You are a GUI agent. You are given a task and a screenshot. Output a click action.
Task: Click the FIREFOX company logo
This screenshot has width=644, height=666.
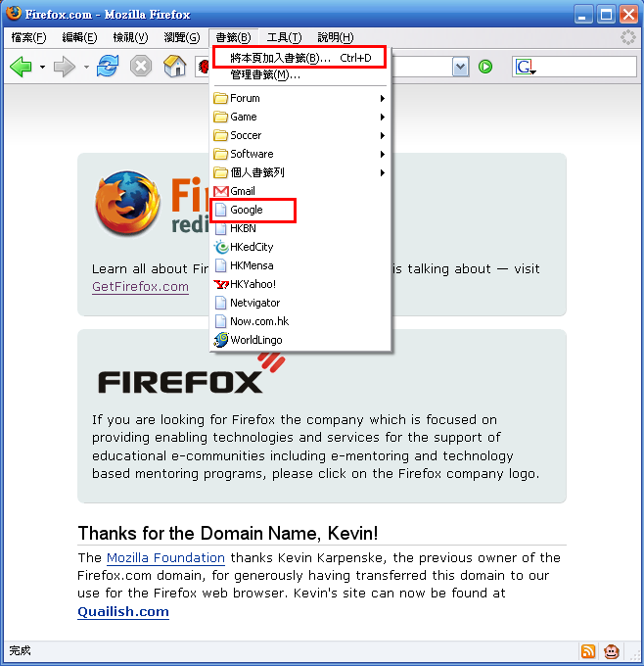[191, 375]
